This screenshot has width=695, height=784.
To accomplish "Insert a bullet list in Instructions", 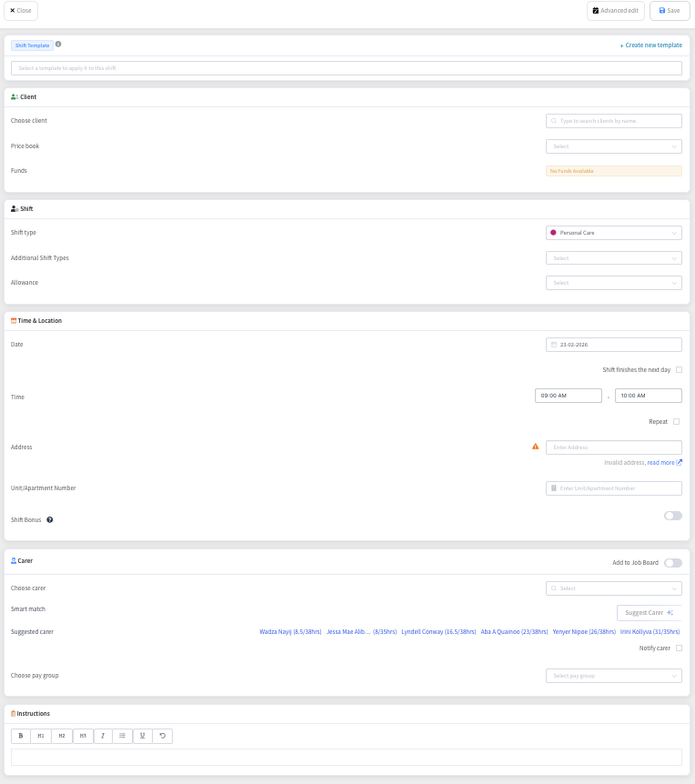I will tap(123, 736).
